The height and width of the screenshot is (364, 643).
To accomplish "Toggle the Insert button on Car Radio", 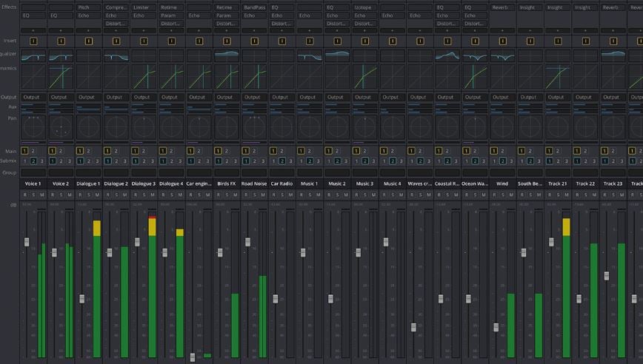I will click(x=282, y=41).
